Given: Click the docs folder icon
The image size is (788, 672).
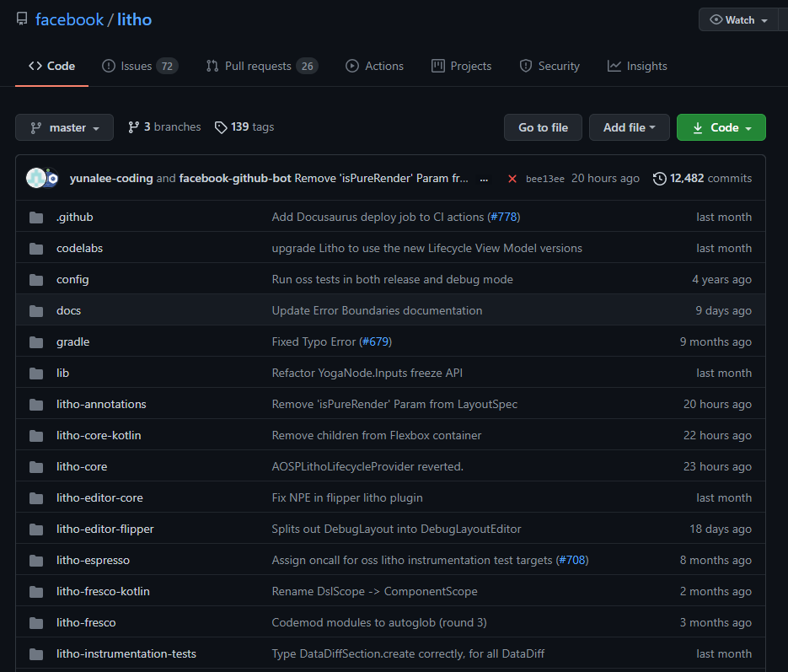Looking at the screenshot, I should point(36,310).
